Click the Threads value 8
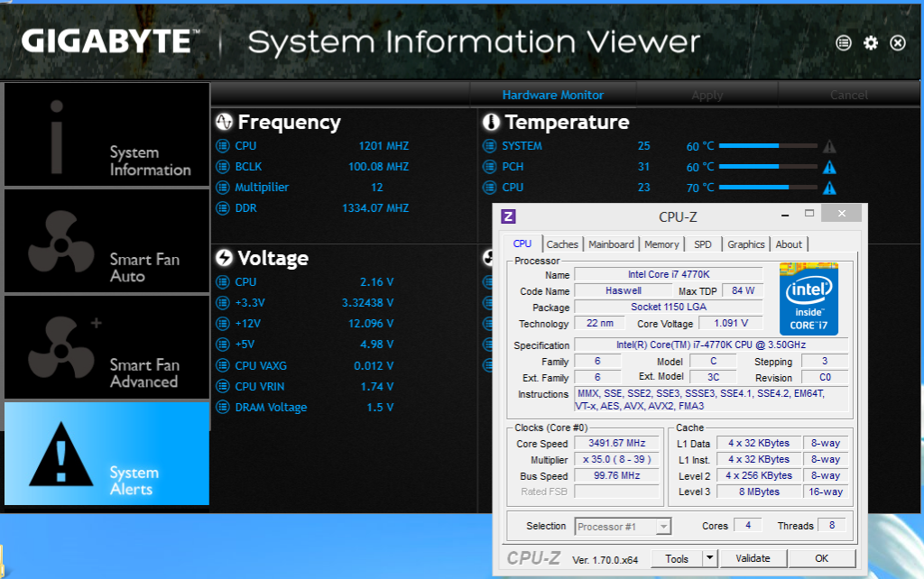The height and width of the screenshot is (579, 924). pos(831,525)
